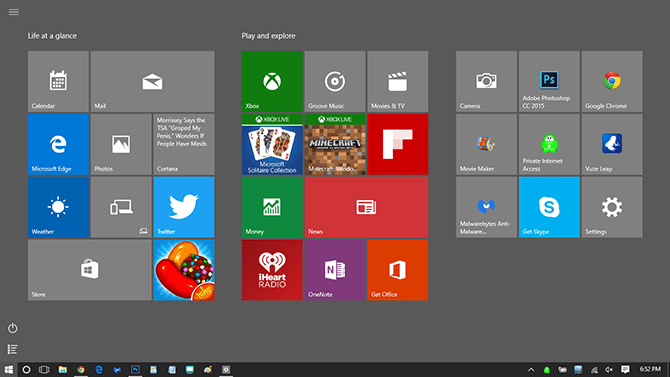The width and height of the screenshot is (670, 377).
Task: Launch the Google Chrome tile
Action: tap(612, 82)
